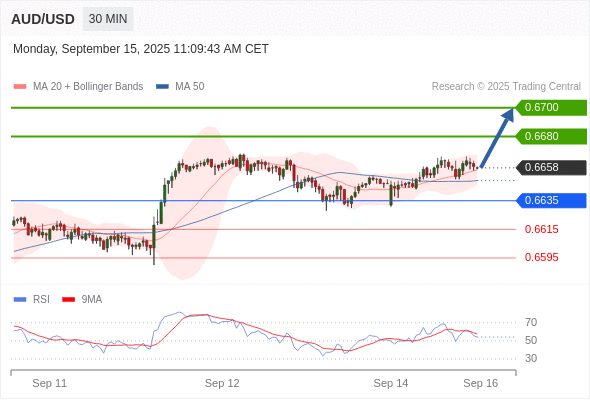
Task: Select the MA 20 + Bollinger Bands legend label
Action: point(88,87)
